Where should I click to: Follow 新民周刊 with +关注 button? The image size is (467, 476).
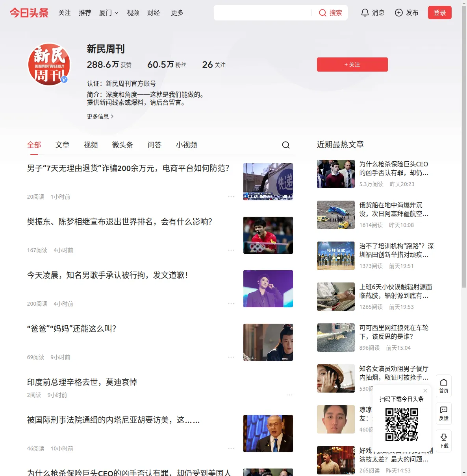[x=352, y=65]
